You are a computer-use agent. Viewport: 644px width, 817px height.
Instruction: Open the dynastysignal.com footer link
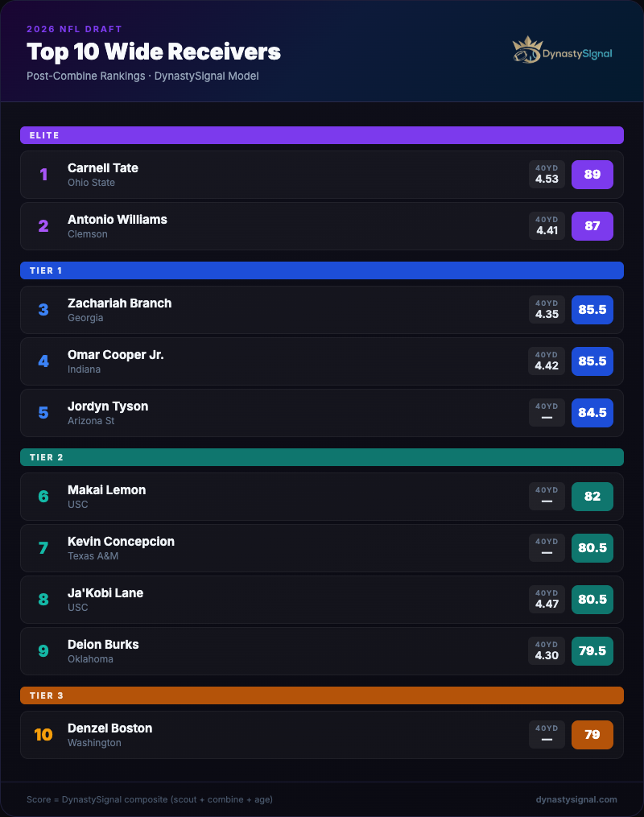pos(576,799)
